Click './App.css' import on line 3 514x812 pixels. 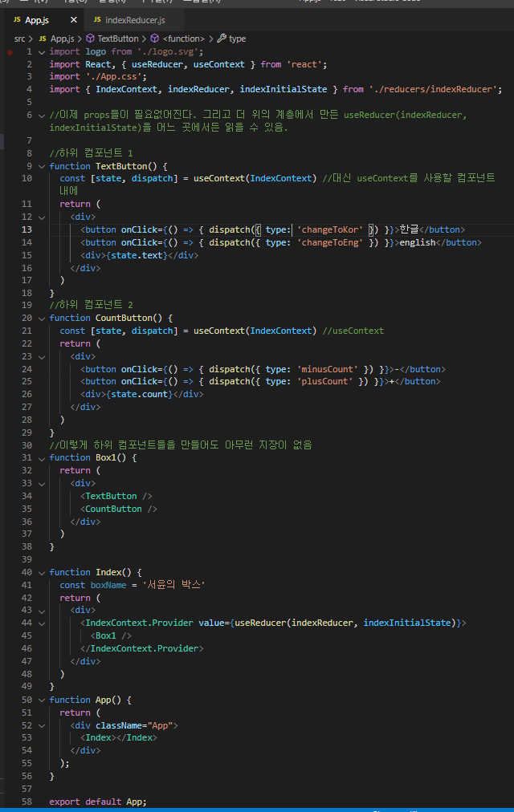[x=114, y=76]
